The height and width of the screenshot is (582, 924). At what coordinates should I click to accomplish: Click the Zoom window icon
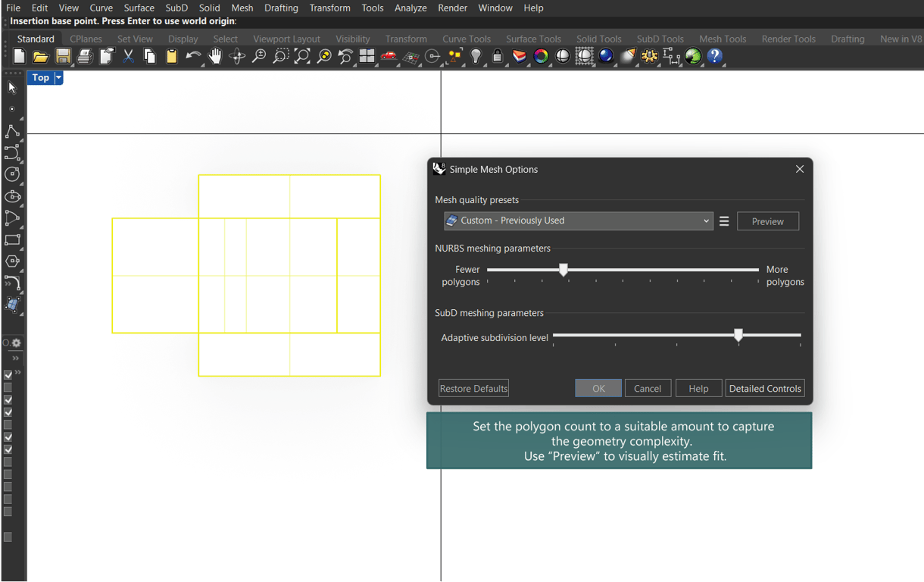click(280, 56)
